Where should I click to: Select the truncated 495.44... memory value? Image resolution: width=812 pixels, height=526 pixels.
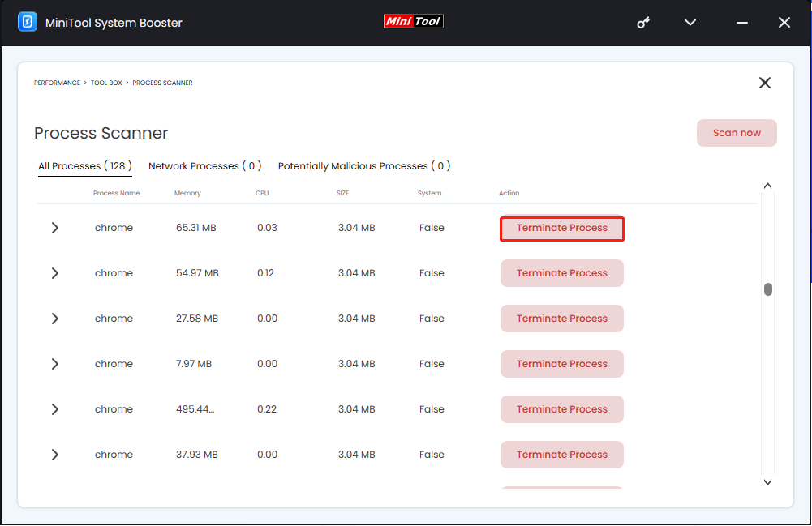(x=195, y=409)
